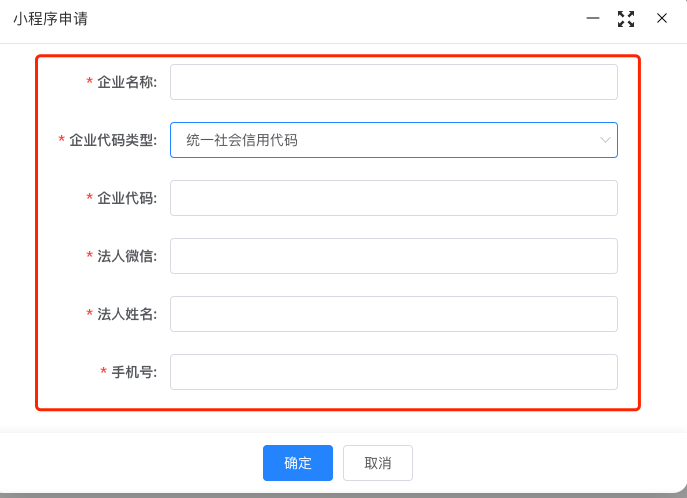Expand the chevron arrow in 企业代码类型 select
Screen dimensions: 687x498
pos(605,140)
